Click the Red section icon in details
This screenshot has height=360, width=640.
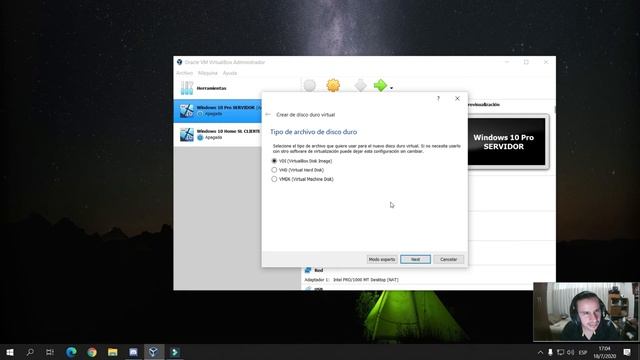tap(308, 270)
